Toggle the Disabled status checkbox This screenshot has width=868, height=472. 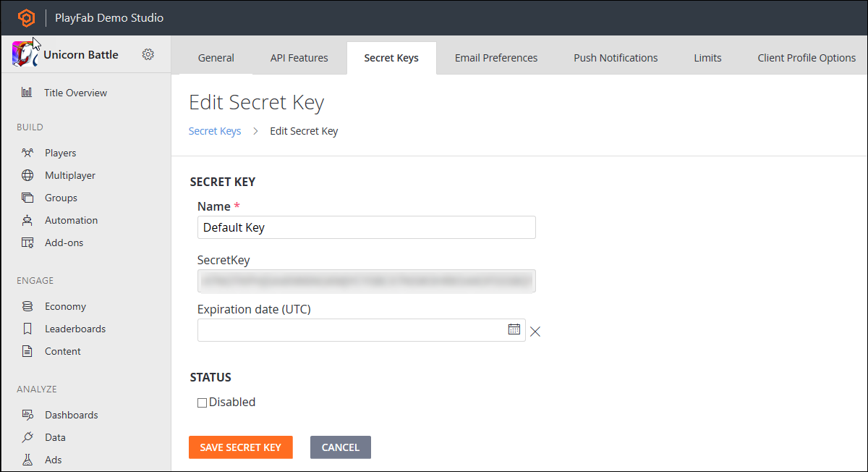click(x=203, y=403)
